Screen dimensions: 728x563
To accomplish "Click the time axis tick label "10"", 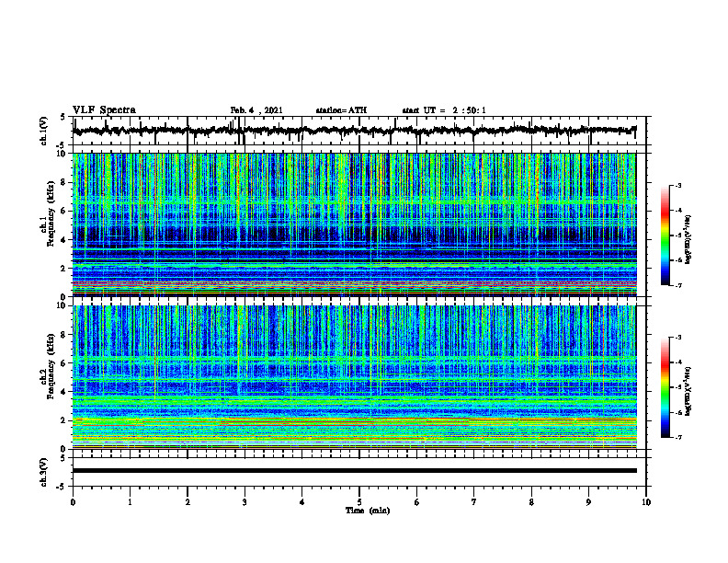I will point(646,502).
